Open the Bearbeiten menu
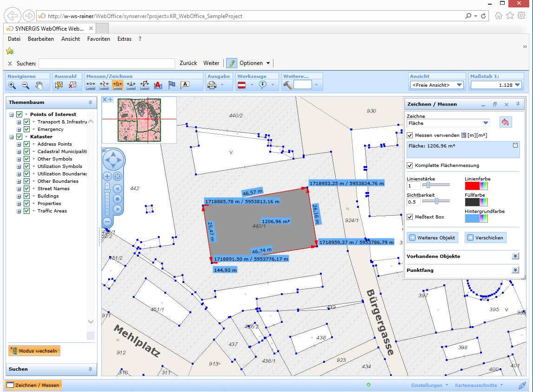 [x=41, y=39]
